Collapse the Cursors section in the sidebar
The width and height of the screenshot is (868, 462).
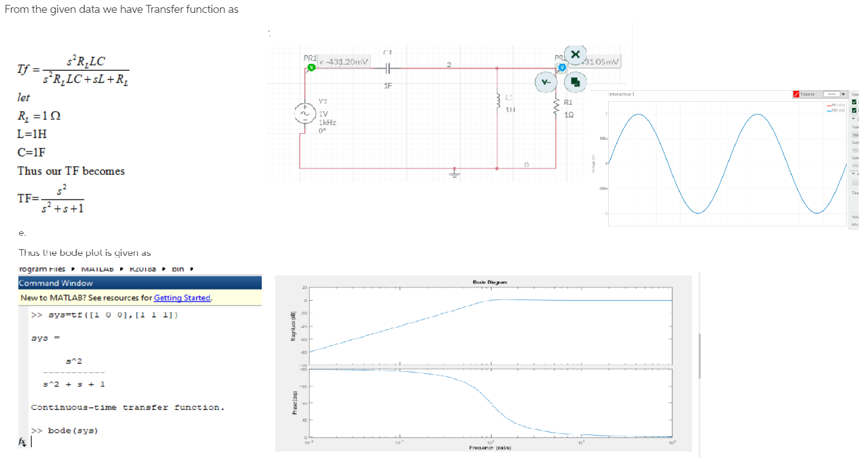(x=853, y=118)
